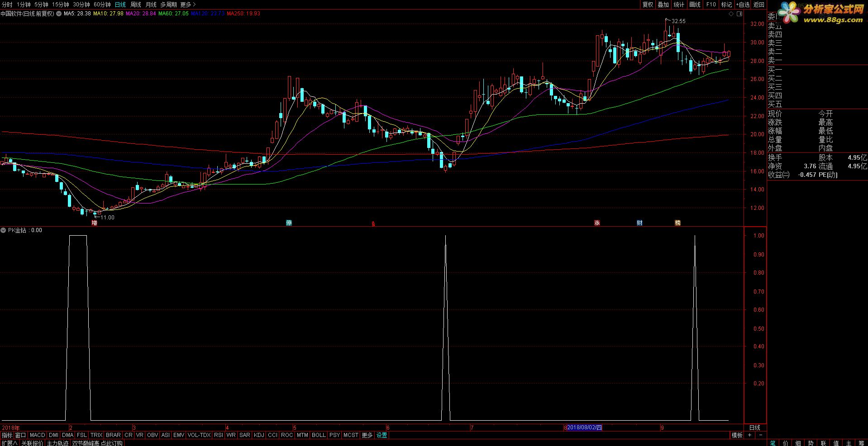This screenshot has height=446, width=868.
Task: Click the plus zoom-in button
Action: point(749,435)
